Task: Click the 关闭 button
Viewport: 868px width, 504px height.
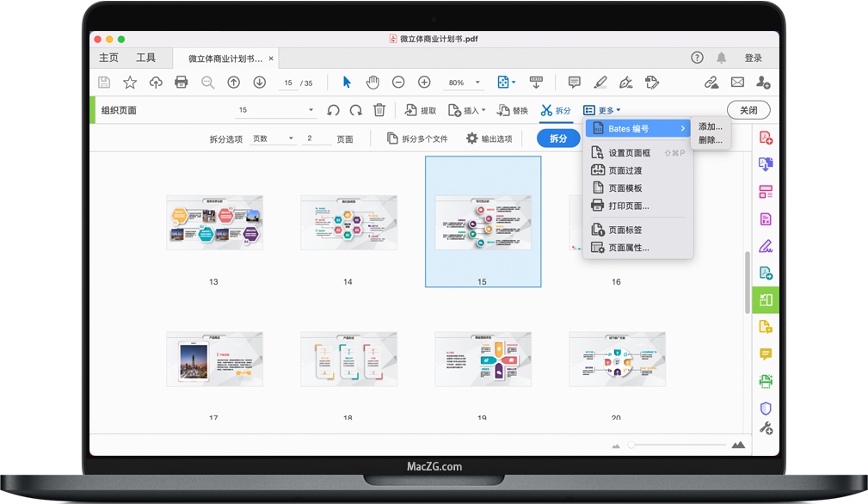Action: [x=748, y=110]
